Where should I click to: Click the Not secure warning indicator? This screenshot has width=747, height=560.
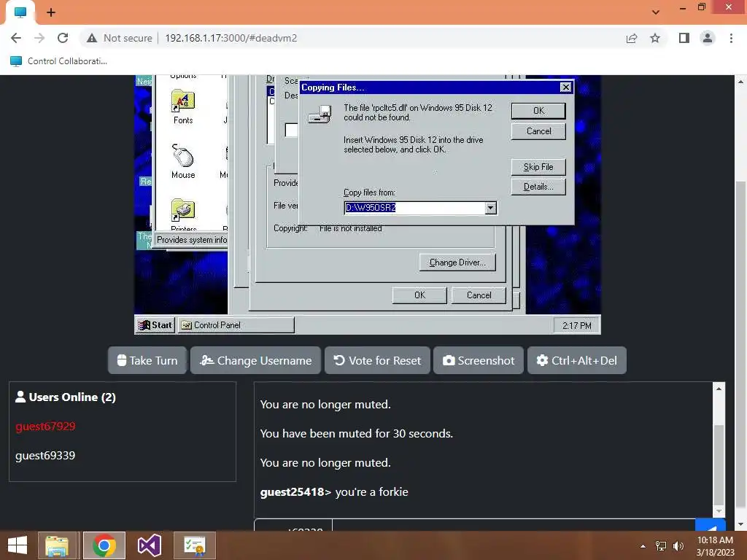pos(120,38)
